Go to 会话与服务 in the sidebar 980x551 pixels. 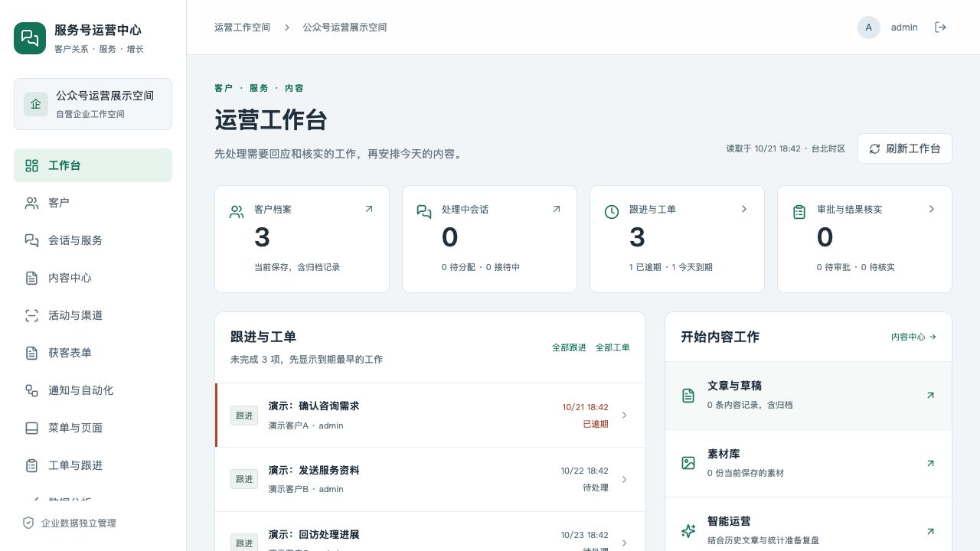click(x=93, y=240)
